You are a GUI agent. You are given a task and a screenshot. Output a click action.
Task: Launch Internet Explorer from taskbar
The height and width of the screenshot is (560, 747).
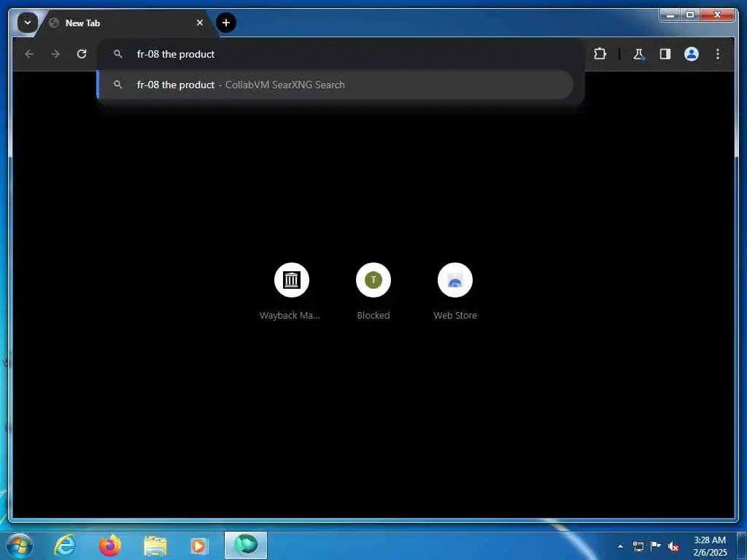[65, 545]
